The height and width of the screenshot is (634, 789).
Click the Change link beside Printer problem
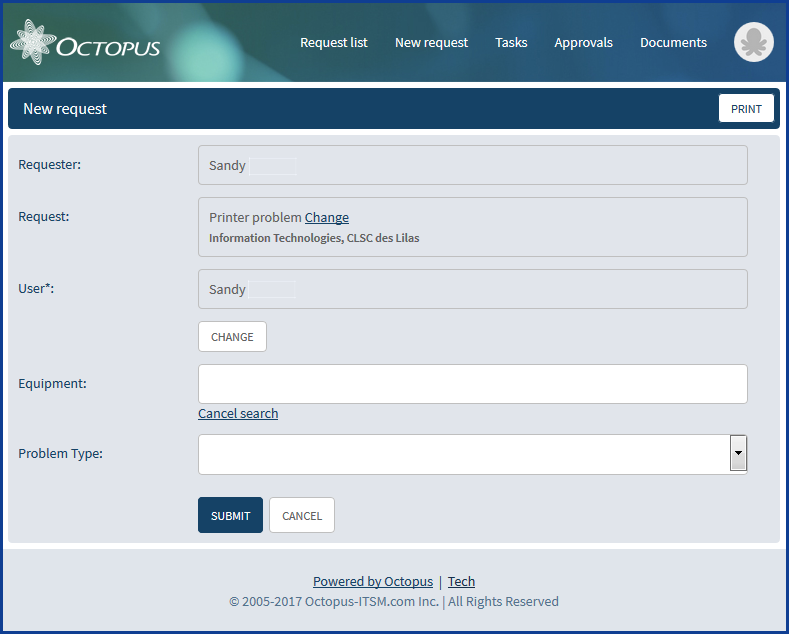click(x=327, y=217)
